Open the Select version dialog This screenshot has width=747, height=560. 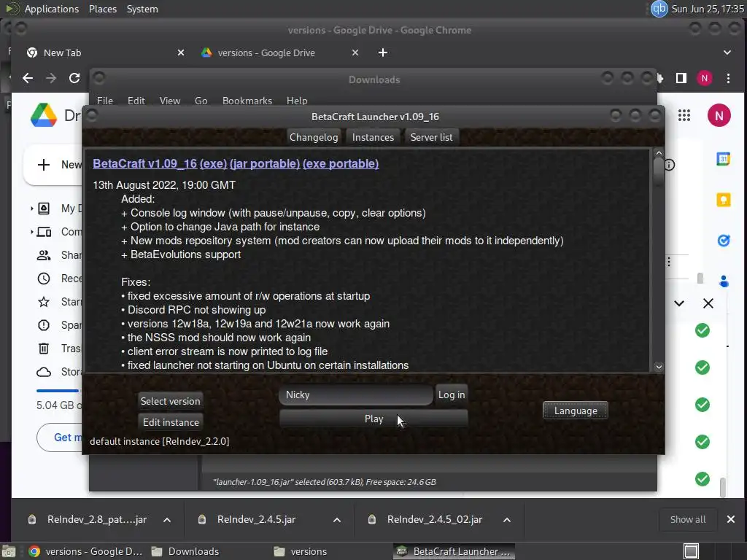[x=170, y=401]
